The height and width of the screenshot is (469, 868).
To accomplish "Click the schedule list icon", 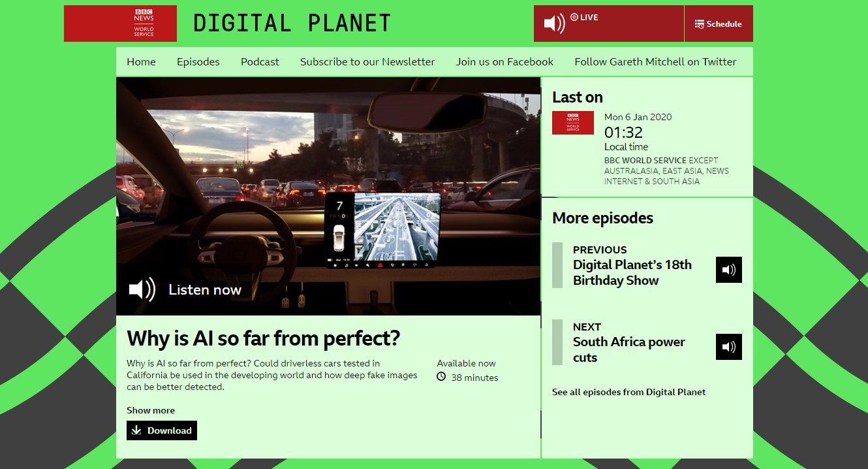I will 700,24.
